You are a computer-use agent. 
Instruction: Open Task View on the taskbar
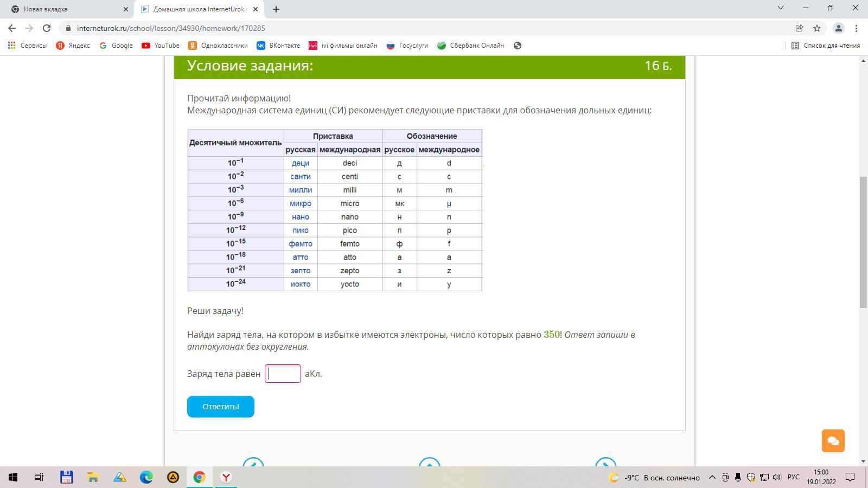click(x=39, y=477)
